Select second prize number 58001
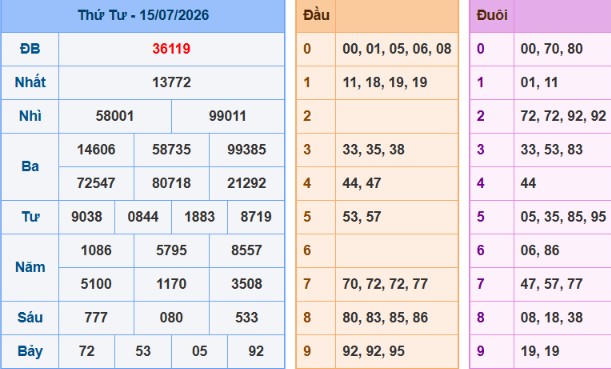 point(115,116)
